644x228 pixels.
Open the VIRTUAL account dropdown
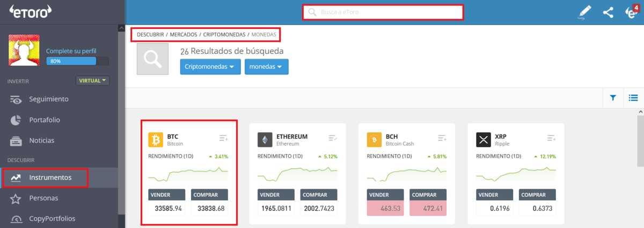[x=93, y=81]
